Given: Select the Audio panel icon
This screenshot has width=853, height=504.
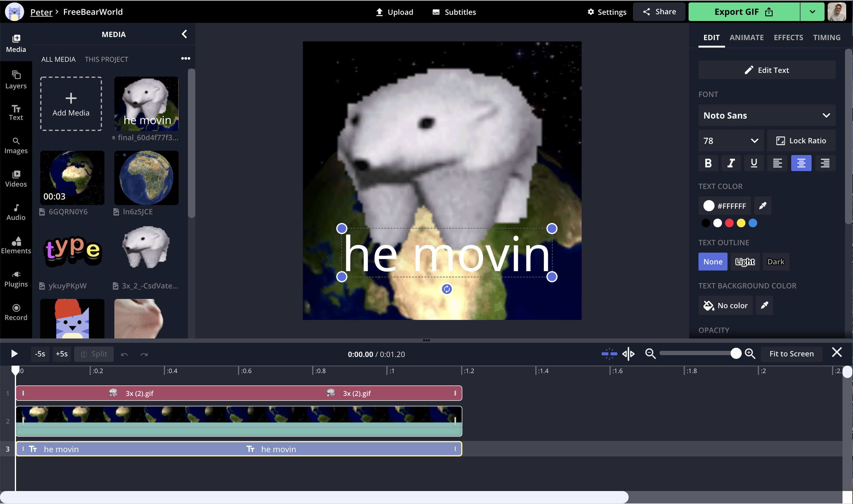Looking at the screenshot, I should click(x=16, y=212).
